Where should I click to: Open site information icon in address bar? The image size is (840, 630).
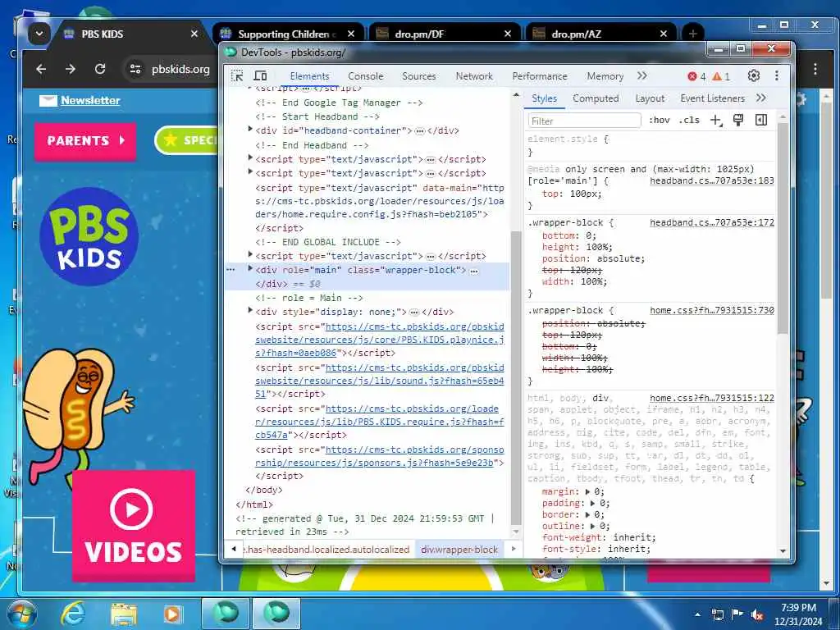click(135, 69)
